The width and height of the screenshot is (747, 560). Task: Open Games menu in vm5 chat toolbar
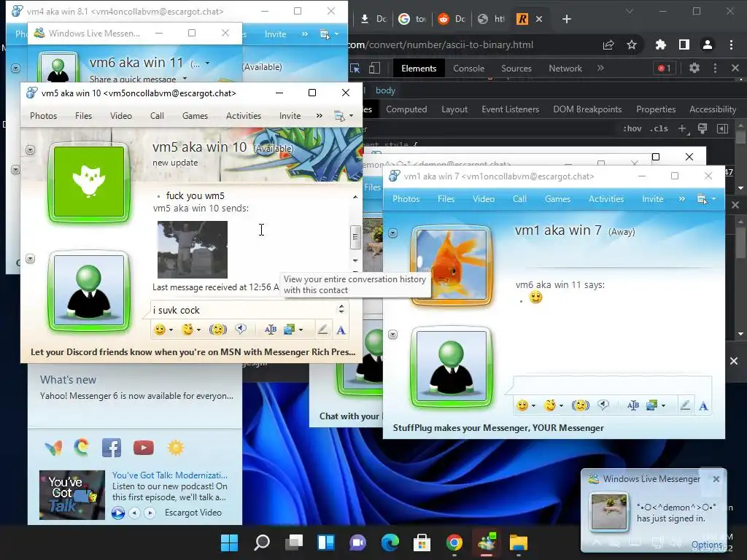tap(195, 116)
